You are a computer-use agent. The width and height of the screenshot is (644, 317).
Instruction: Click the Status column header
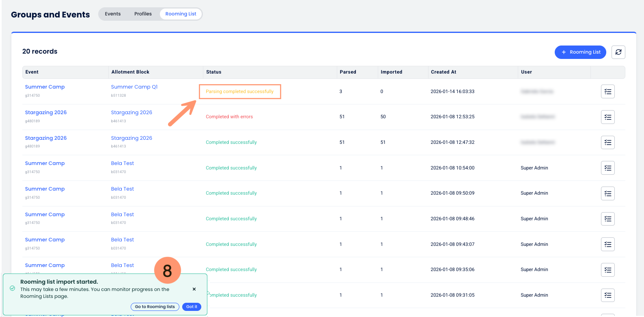pyautogui.click(x=213, y=72)
